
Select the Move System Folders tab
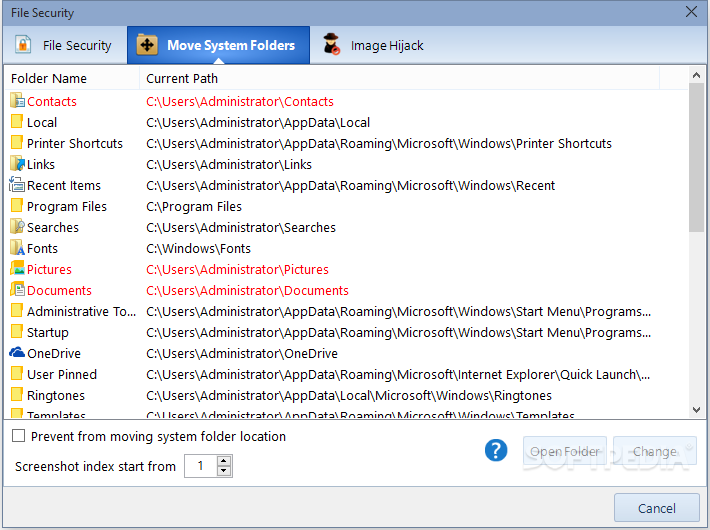(219, 45)
